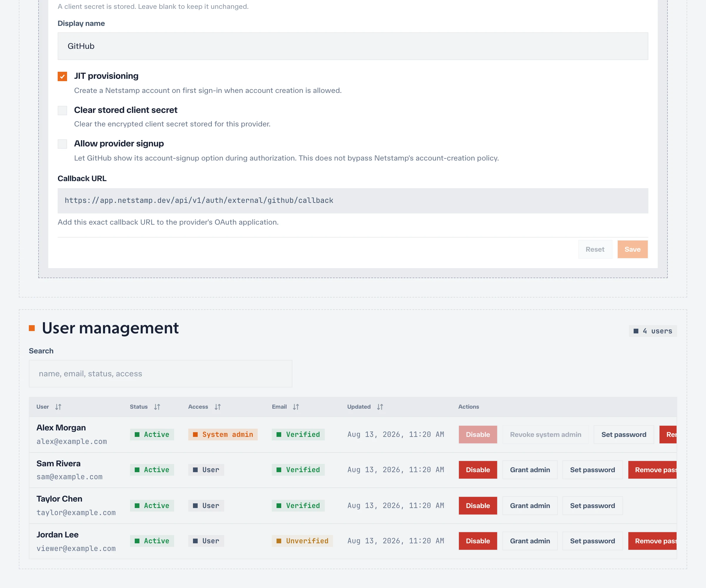This screenshot has height=588, width=706.
Task: Click Sam Rivera's User access badge
Action: tap(206, 470)
